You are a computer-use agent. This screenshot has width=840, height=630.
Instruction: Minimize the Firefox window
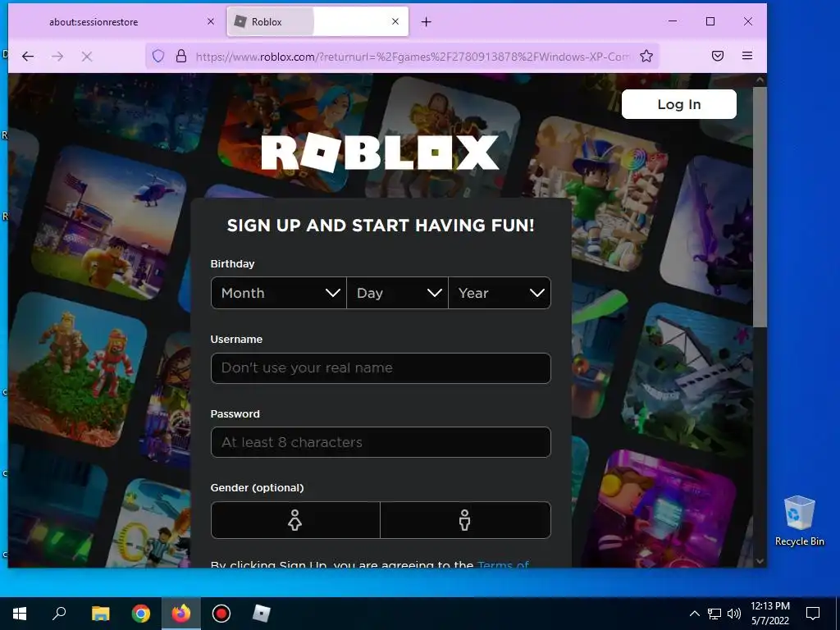point(673,21)
